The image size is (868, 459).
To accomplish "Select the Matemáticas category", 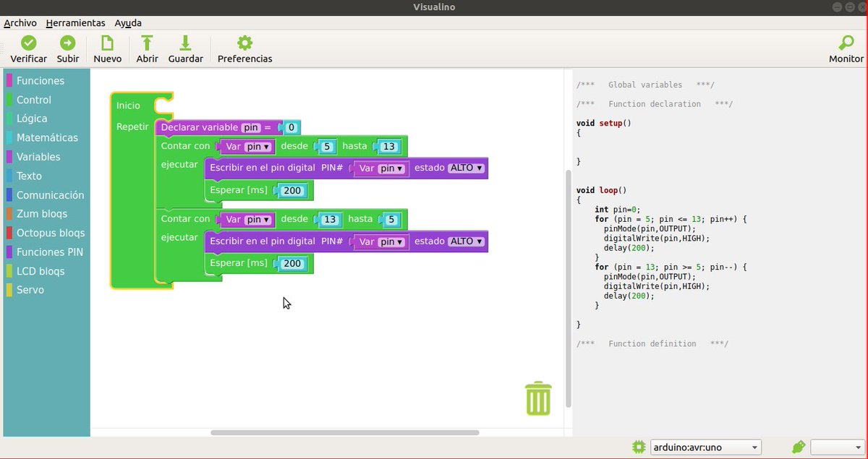I will tap(46, 137).
